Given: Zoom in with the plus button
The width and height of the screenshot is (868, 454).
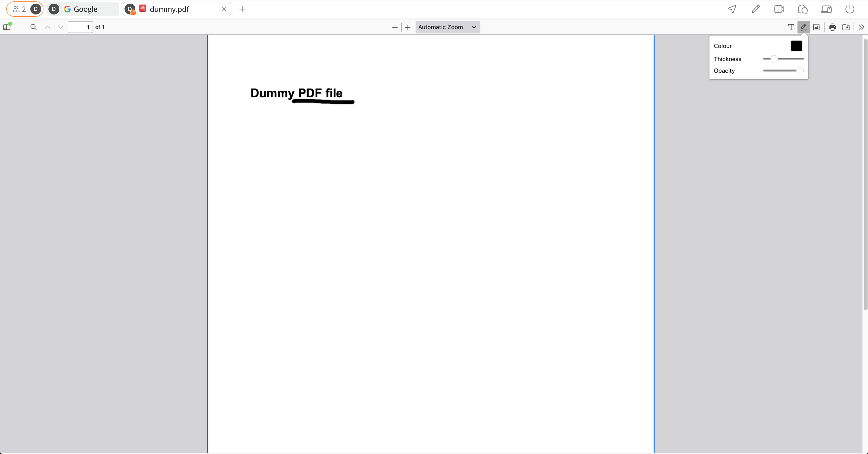Looking at the screenshot, I should (x=408, y=27).
